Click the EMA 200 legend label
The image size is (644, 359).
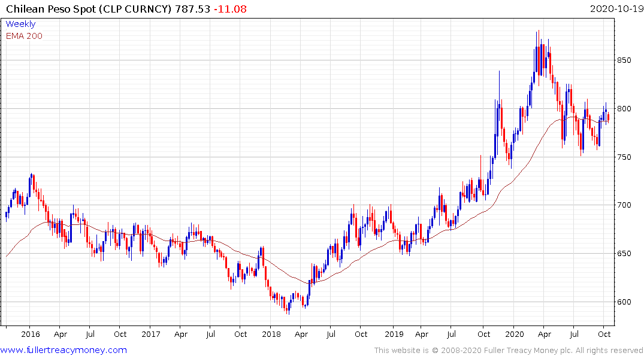pyautogui.click(x=24, y=36)
